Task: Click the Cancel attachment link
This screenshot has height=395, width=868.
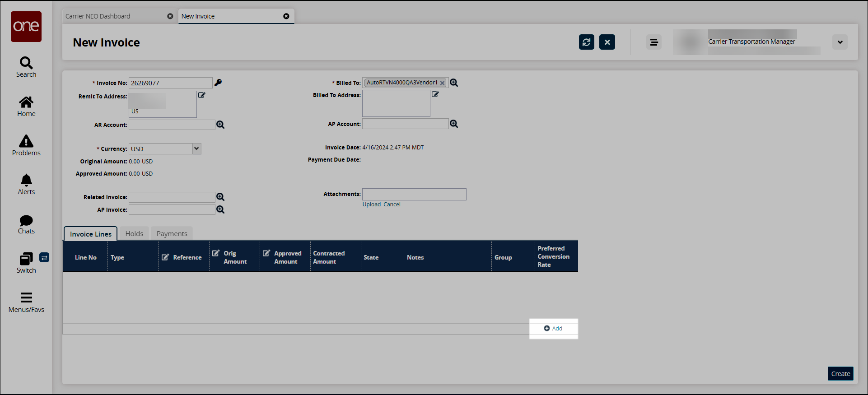Action: [x=392, y=204]
